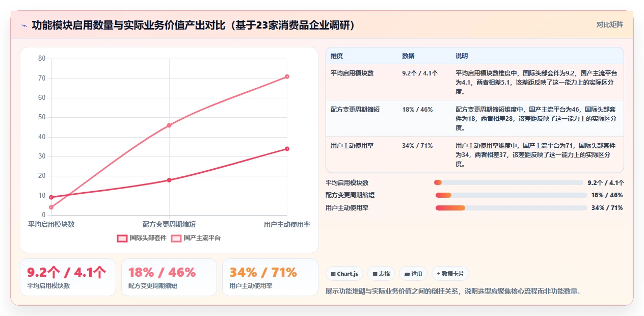
Task: Click the 9.2个 / 4.1个 value beside progress bar
Action: [606, 182]
